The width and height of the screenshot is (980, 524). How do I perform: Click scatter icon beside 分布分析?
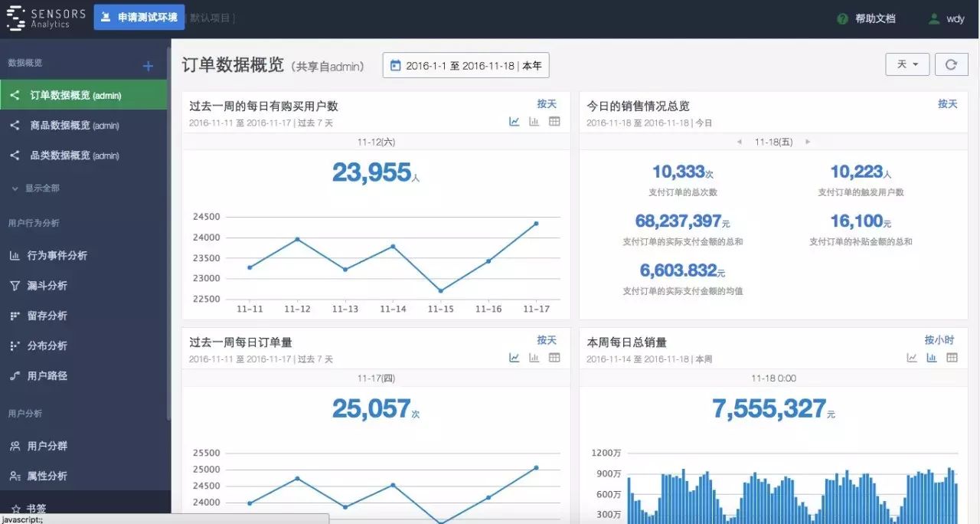15,346
